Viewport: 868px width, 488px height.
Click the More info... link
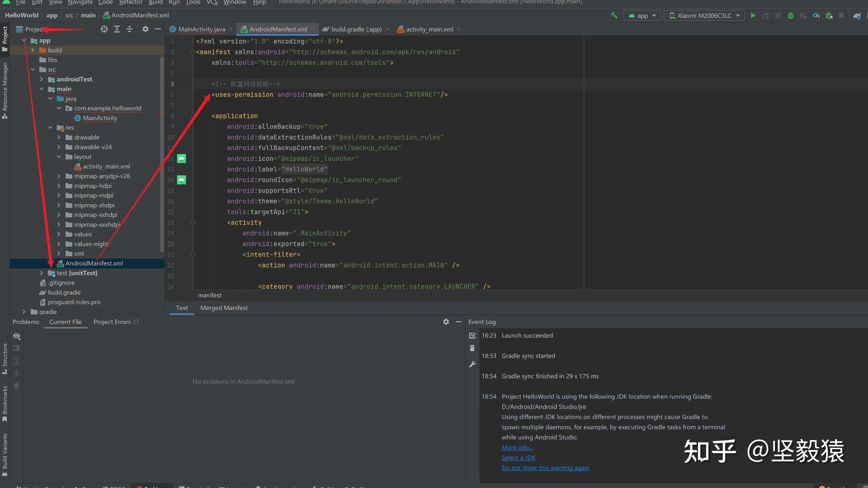point(517,447)
